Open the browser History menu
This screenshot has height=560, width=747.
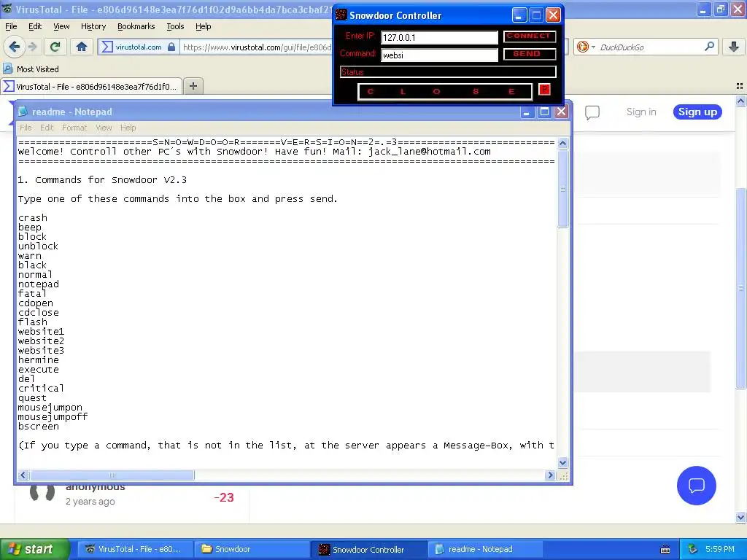(x=93, y=26)
